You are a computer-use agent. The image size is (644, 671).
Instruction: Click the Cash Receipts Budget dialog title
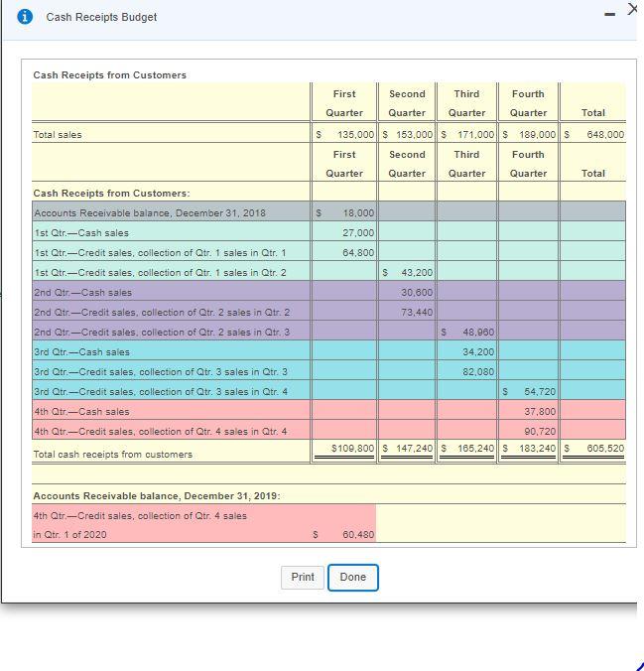101,17
